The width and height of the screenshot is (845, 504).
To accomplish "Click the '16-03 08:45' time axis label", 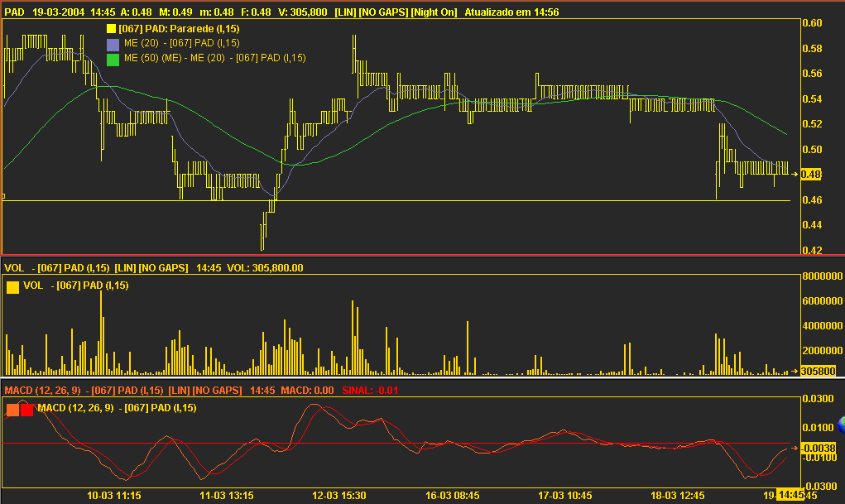I will coord(453,496).
